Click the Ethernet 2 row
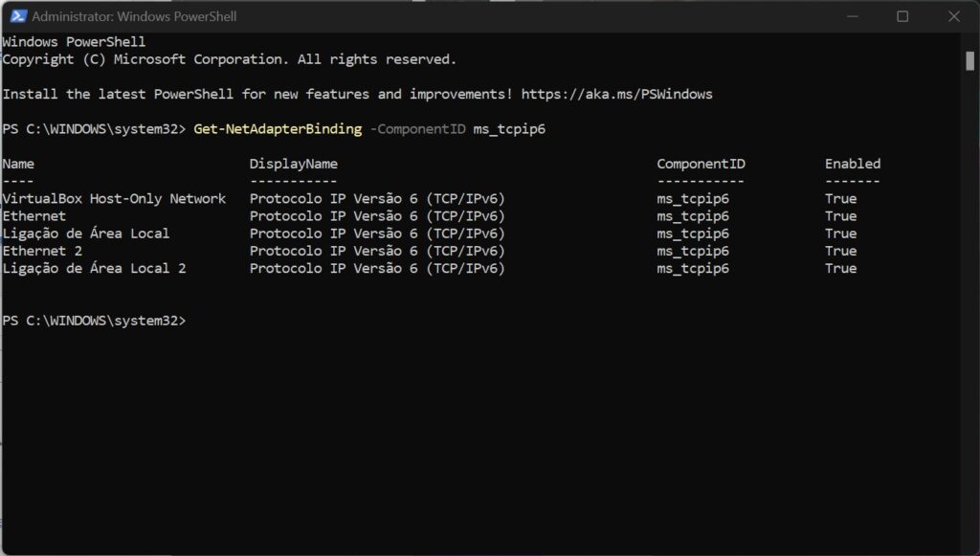 (41, 251)
